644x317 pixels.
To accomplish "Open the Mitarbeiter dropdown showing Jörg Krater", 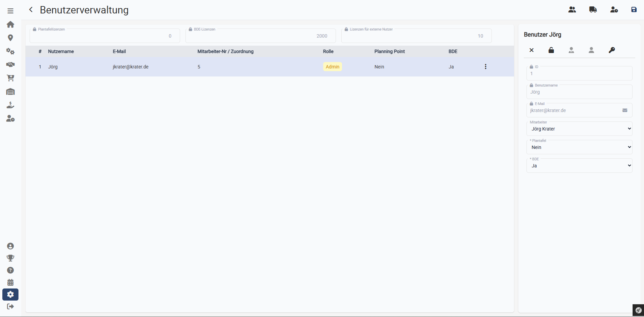I will [579, 129].
